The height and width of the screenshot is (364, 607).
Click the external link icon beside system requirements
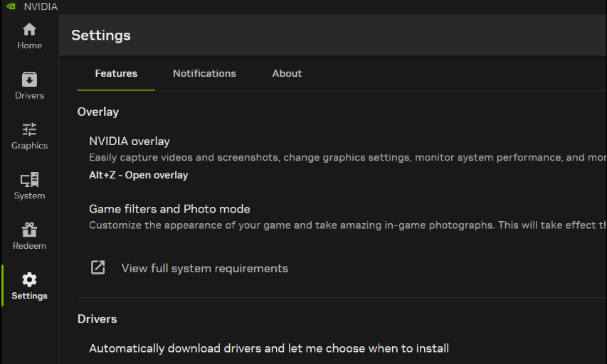[97, 267]
